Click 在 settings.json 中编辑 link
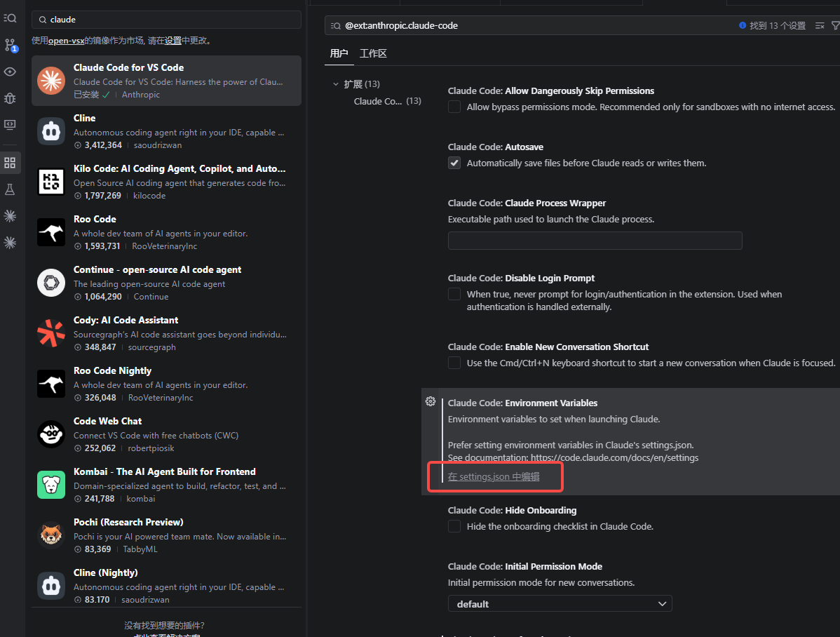Viewport: 840px width, 637px height. click(x=494, y=476)
